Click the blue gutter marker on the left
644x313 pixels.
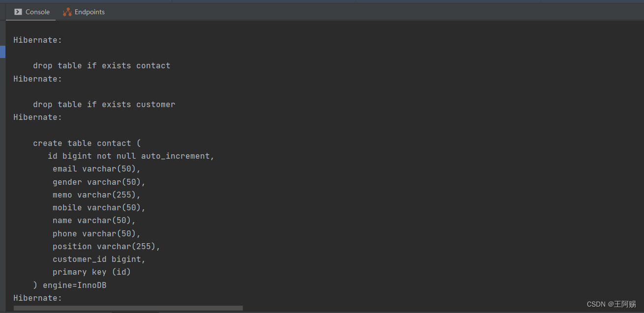pos(2,52)
